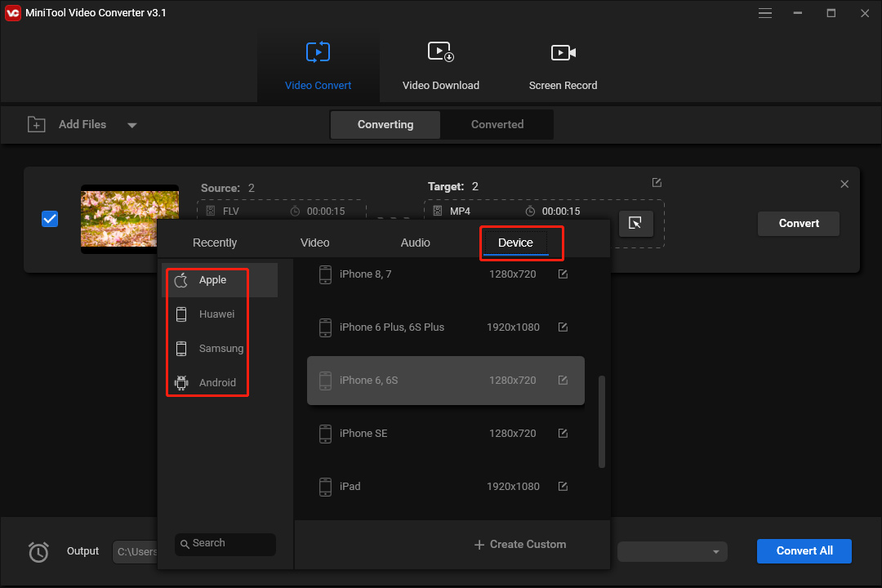
Task: Edit the iPhone 6, 6S preset settings
Action: (x=563, y=381)
